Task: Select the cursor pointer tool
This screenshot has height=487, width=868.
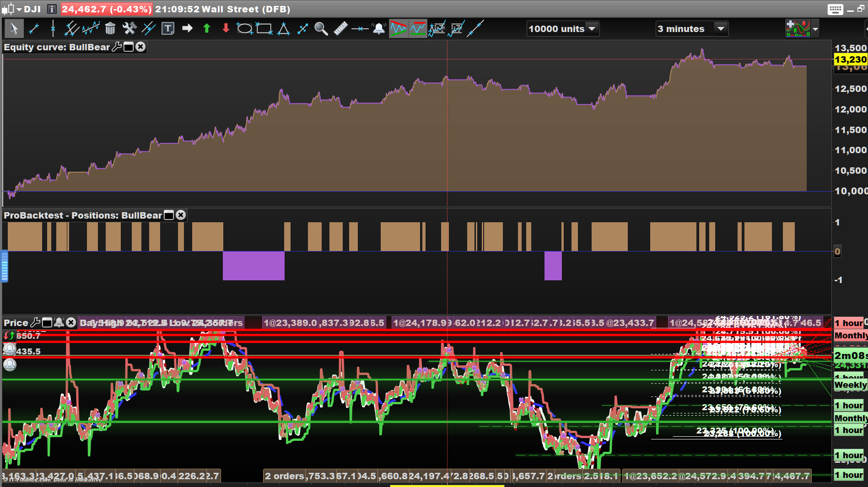Action: point(14,29)
